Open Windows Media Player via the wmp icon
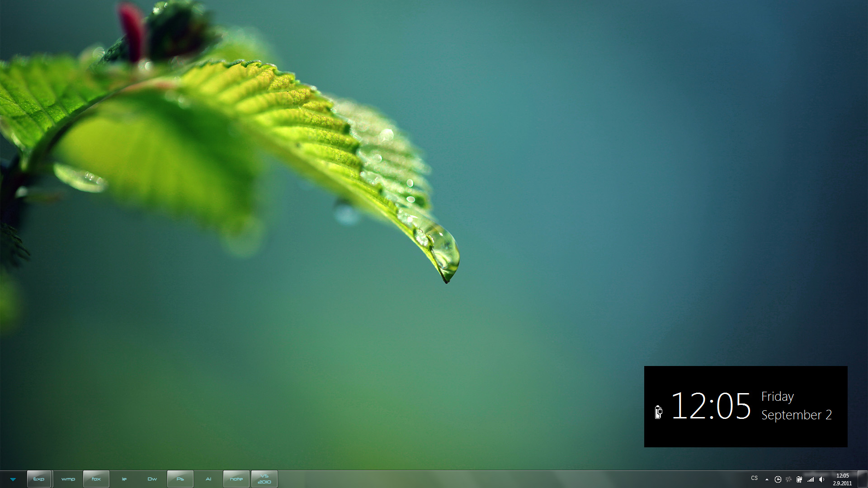The width and height of the screenshot is (868, 488). (x=68, y=479)
